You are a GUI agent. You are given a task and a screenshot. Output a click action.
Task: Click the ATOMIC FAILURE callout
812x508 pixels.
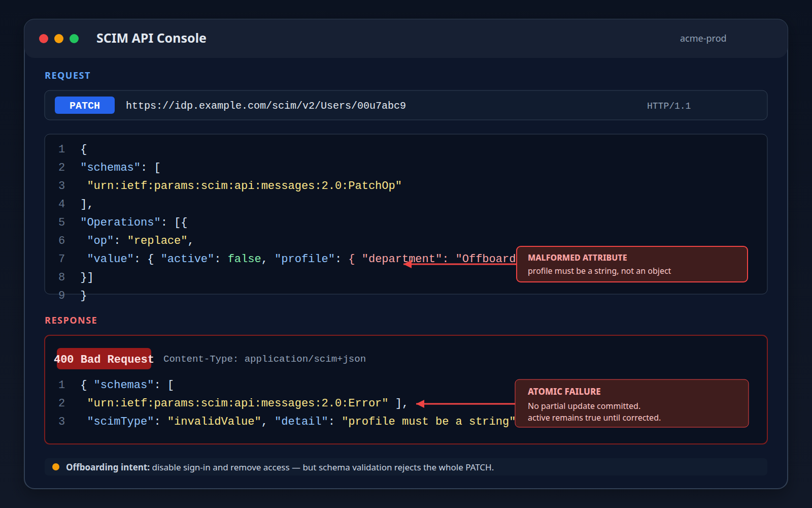(632, 403)
